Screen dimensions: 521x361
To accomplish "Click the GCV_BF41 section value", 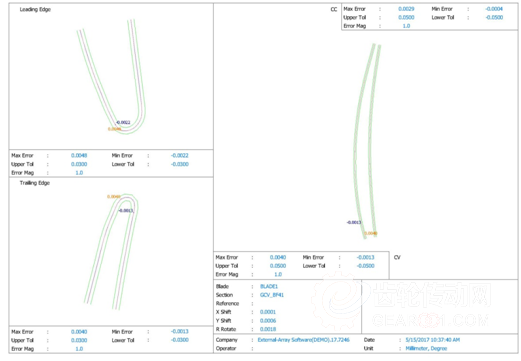I will coord(272,295).
